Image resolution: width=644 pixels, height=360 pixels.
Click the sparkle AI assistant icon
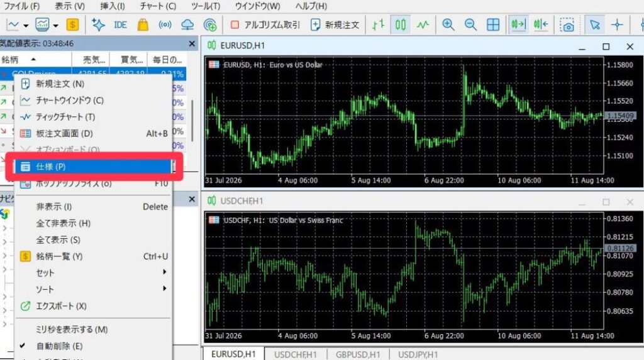pos(98,25)
